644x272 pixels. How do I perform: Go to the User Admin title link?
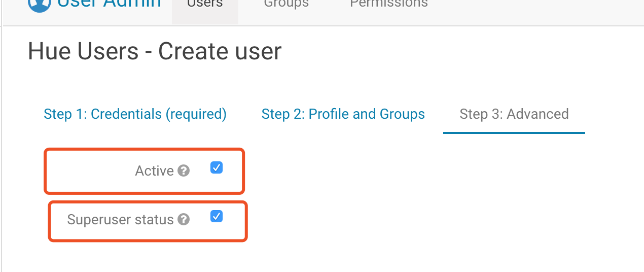[x=109, y=4]
